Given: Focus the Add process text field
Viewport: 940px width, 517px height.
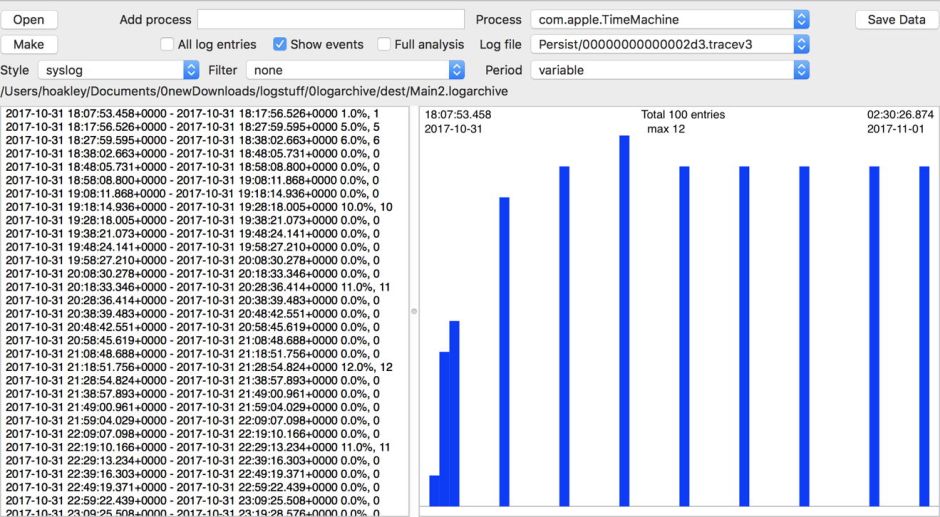Looking at the screenshot, I should click(x=331, y=20).
